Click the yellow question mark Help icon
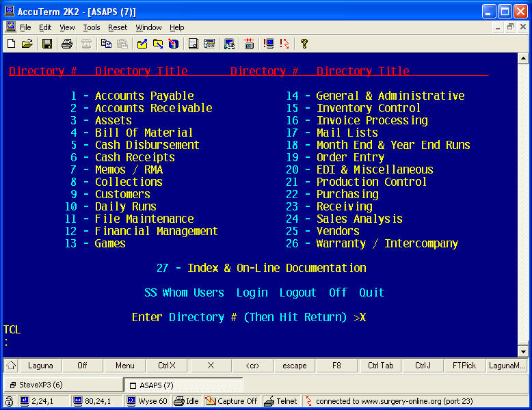 (x=304, y=44)
